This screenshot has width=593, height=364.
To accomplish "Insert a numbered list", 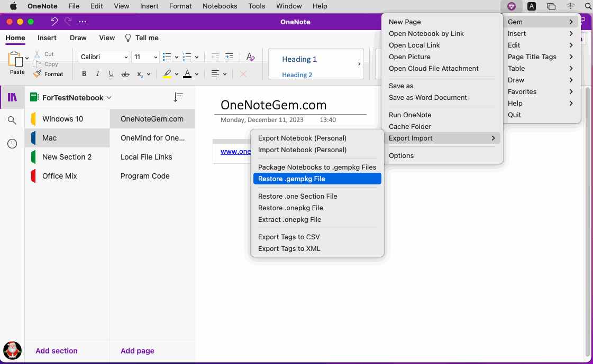I will pyautogui.click(x=187, y=57).
